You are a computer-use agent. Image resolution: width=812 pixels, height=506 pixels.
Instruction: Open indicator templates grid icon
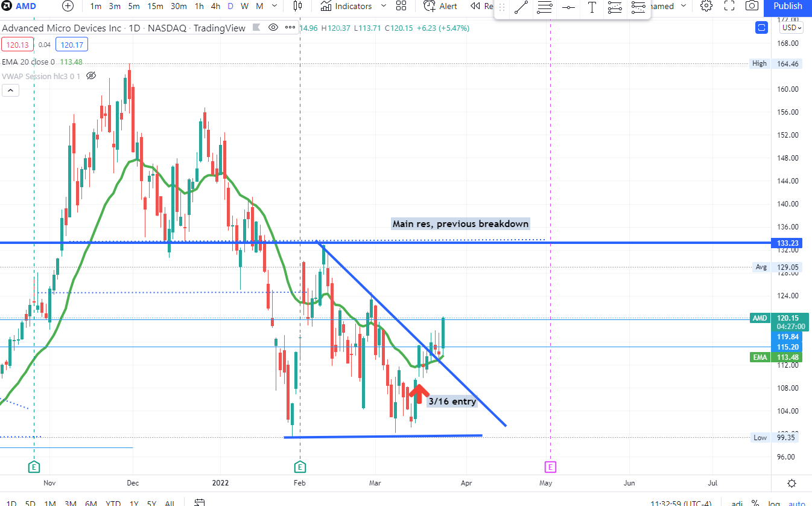tap(401, 6)
